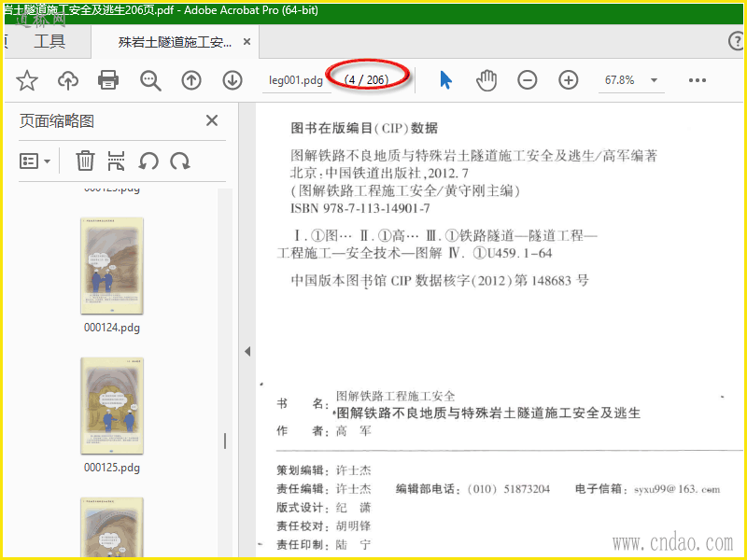Viewport: 747px width, 560px height.
Task: Click the (图解铁路工程施工安全/黄守刚主编) line
Action: [405, 190]
